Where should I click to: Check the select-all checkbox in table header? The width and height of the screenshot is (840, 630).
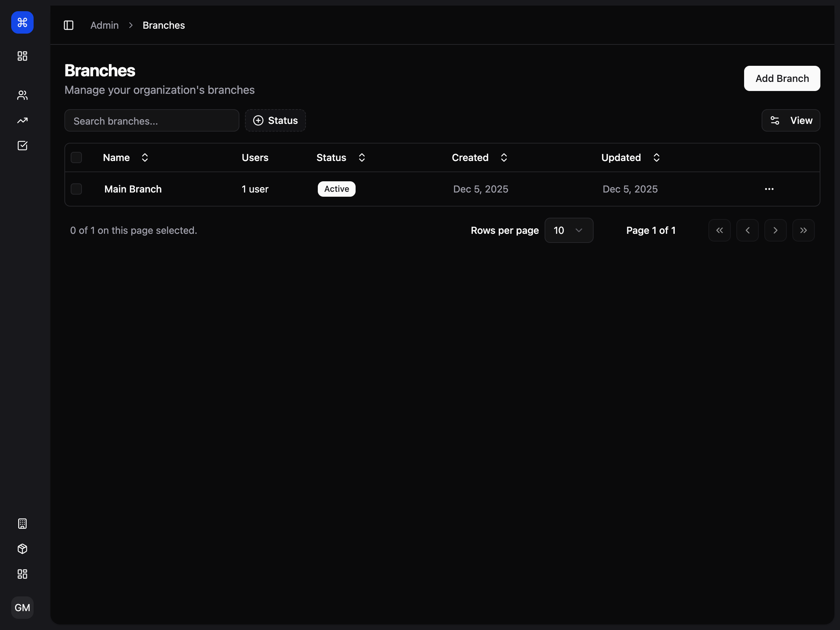[76, 157]
